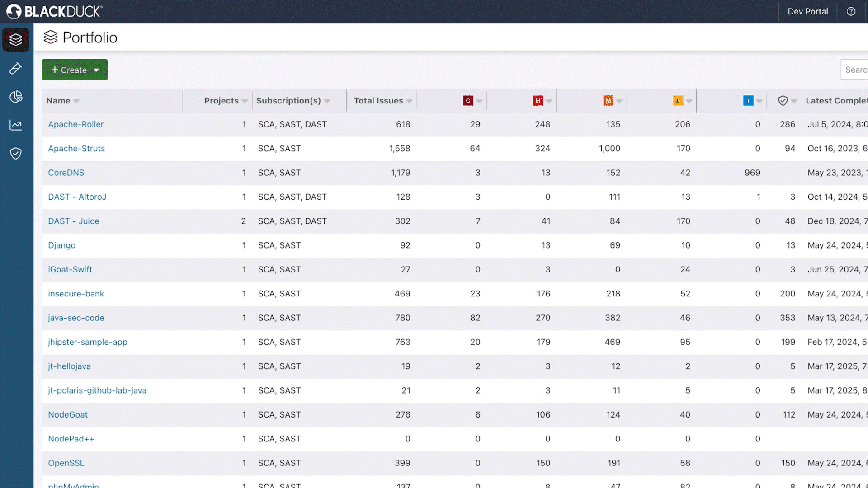Open the help question mark icon

click(851, 11)
